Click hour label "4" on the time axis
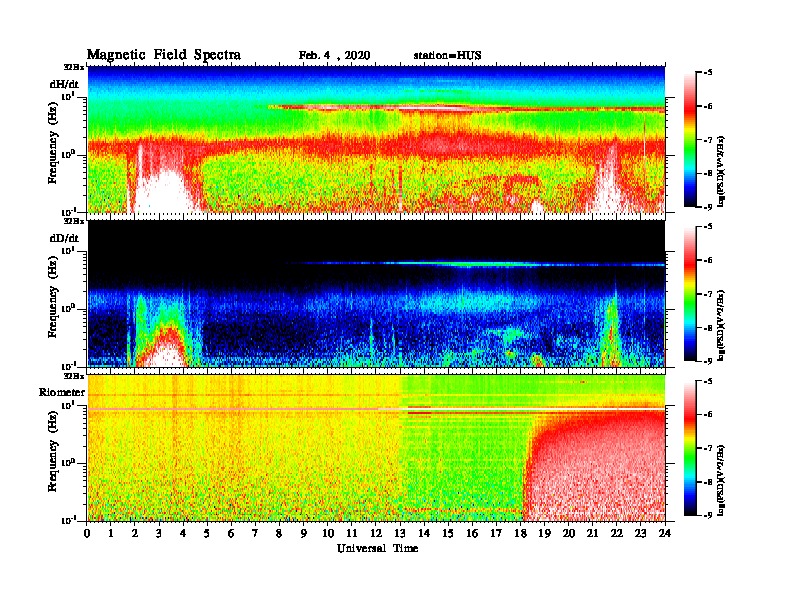792x612 pixels. click(x=183, y=534)
